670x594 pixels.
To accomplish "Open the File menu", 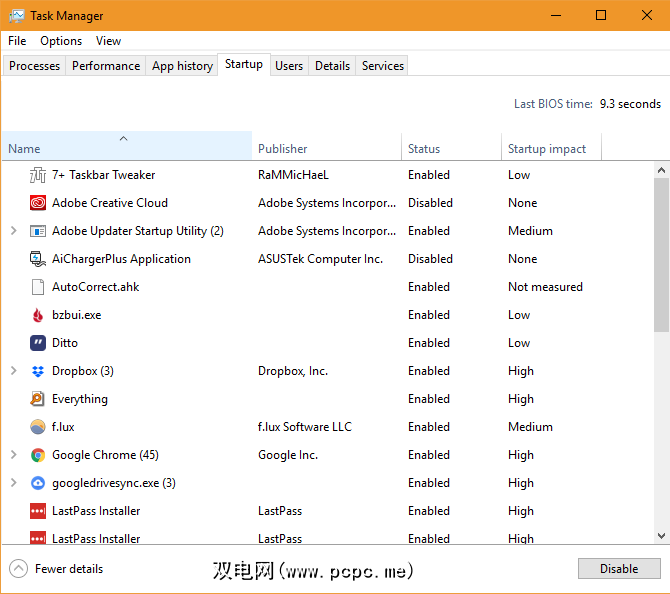I will pos(17,41).
